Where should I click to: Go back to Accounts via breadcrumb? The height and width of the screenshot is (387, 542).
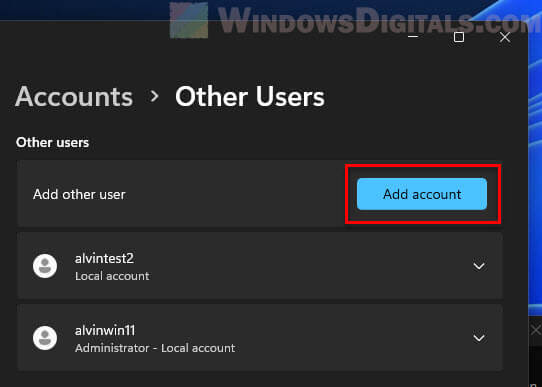click(74, 96)
